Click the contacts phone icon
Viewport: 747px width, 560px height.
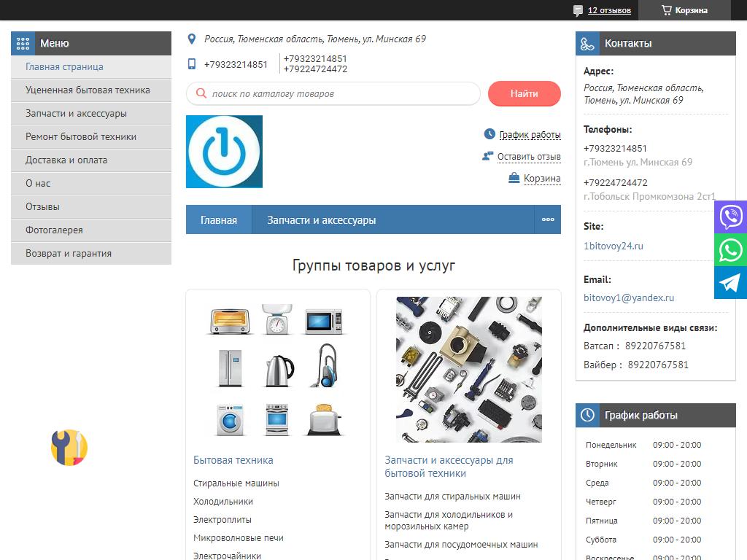(x=587, y=44)
